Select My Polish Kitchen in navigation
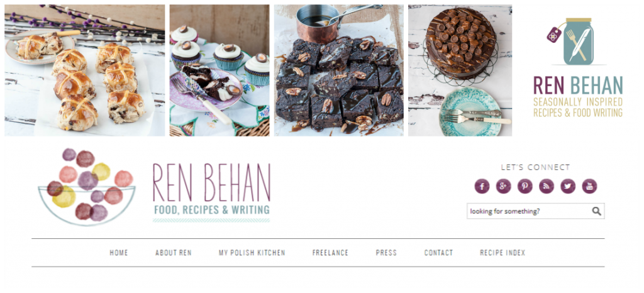The height and width of the screenshot is (293, 644). [x=252, y=253]
